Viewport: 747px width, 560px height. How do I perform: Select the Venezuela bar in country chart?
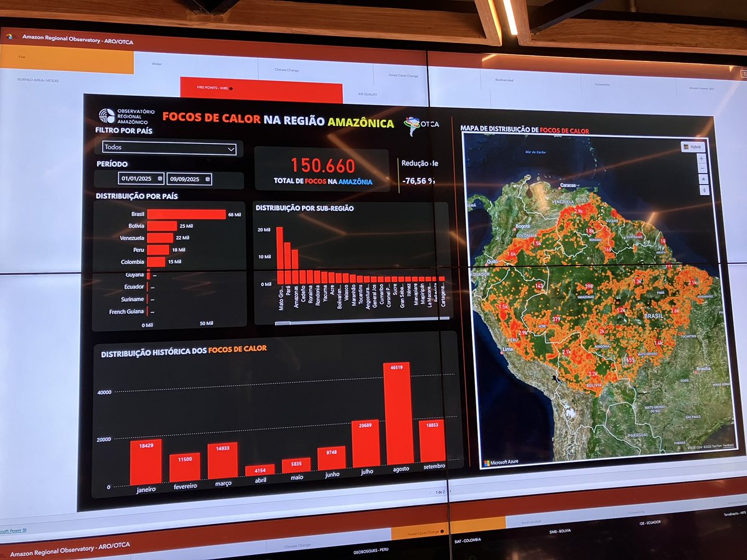click(160, 238)
